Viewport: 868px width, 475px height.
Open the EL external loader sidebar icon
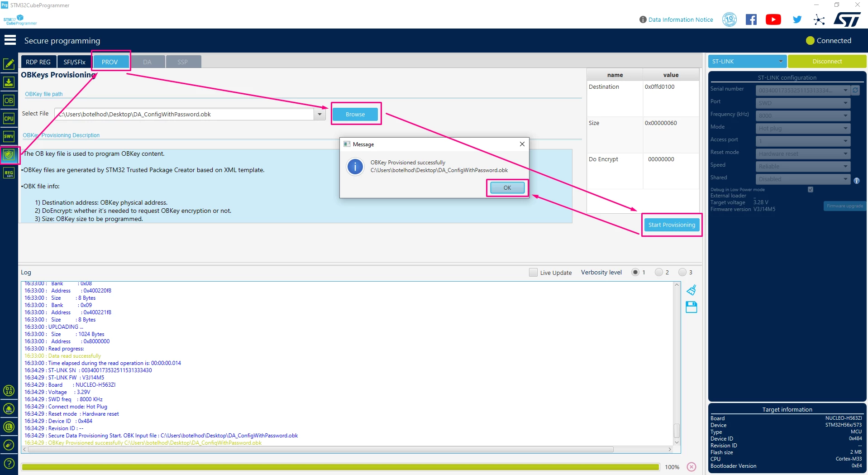(x=9, y=427)
